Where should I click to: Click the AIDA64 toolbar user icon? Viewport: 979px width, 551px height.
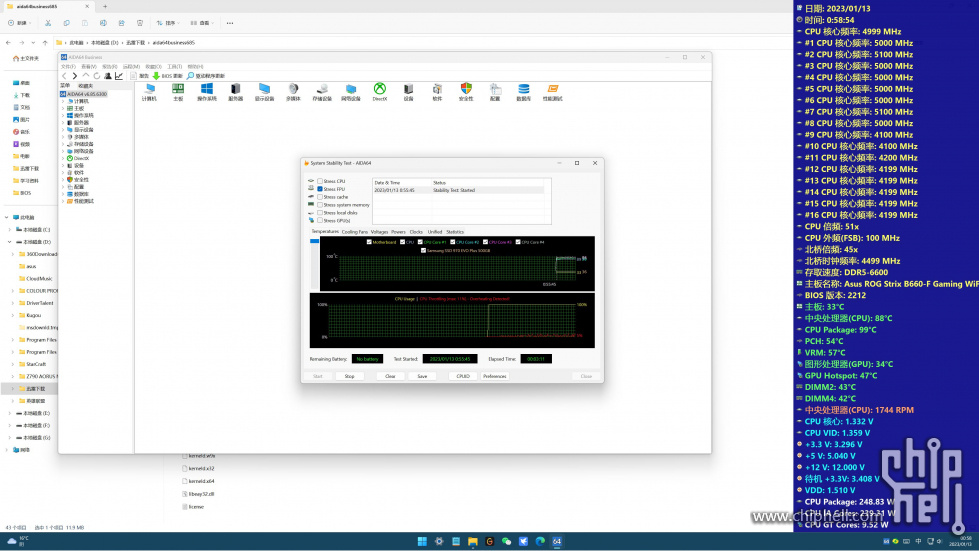[x=107, y=76]
